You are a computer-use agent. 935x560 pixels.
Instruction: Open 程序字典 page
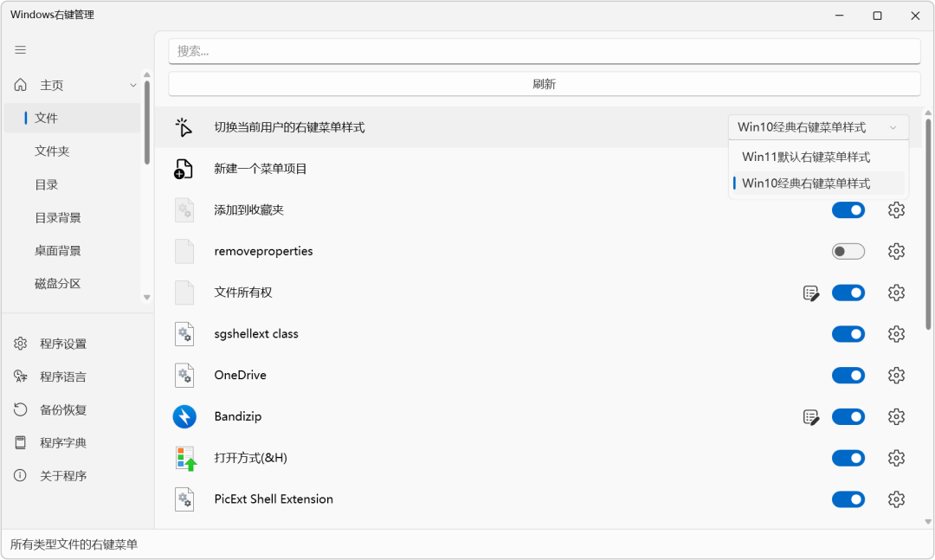[76, 442]
